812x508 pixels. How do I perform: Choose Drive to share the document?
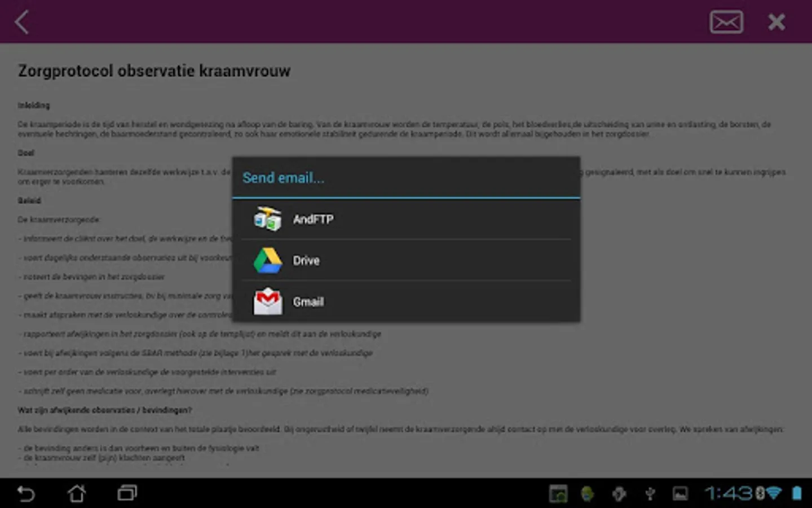pos(406,260)
